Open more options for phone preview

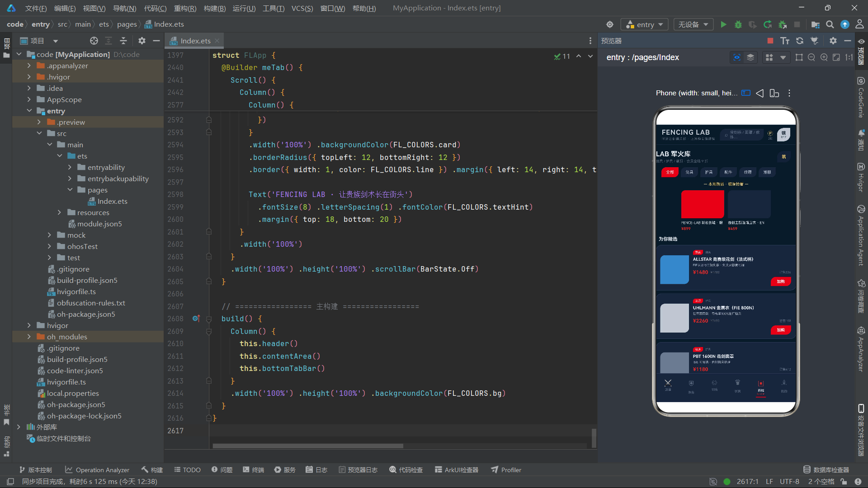tap(789, 93)
